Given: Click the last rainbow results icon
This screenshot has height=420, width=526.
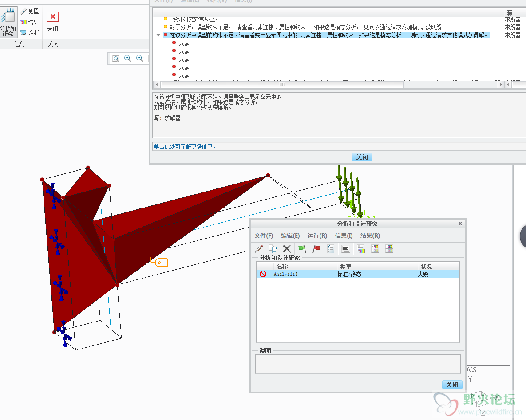Looking at the screenshot, I should coord(389,249).
